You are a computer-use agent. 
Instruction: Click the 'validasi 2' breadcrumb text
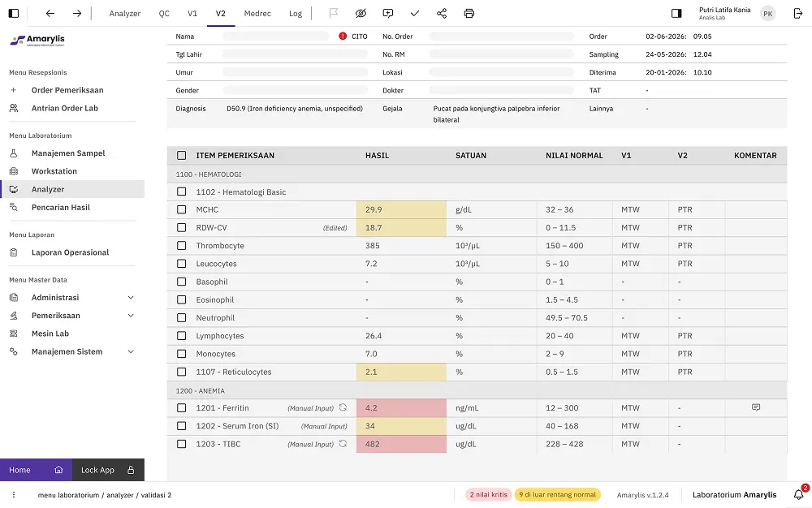pos(157,495)
